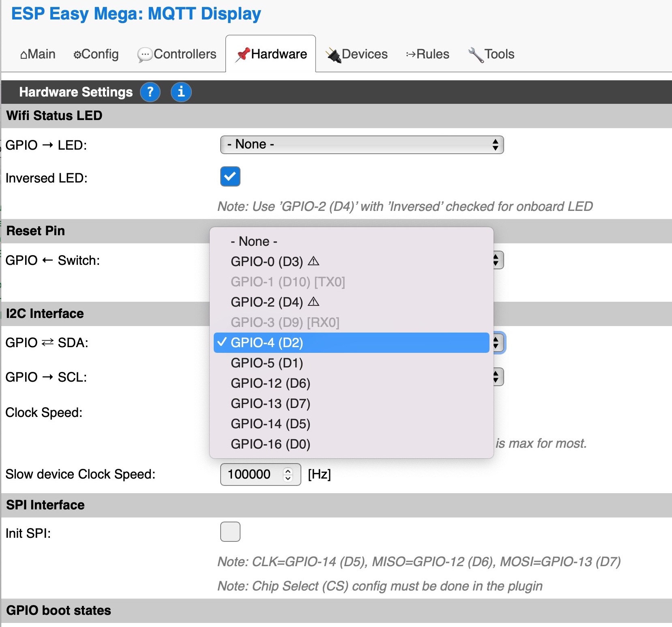672x627 pixels.
Task: Choose GPIO-2 (D4) from the list
Action: (351, 302)
